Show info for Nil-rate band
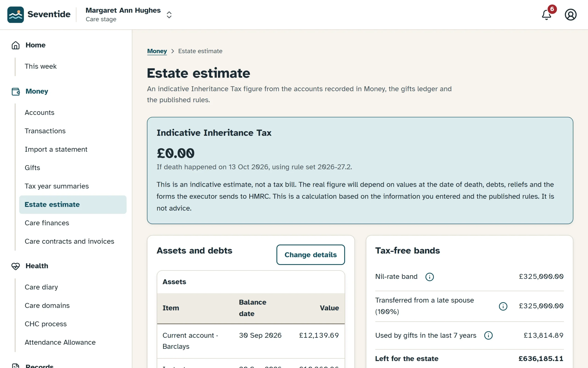Viewport: 588px width, 368px height. pyautogui.click(x=429, y=277)
